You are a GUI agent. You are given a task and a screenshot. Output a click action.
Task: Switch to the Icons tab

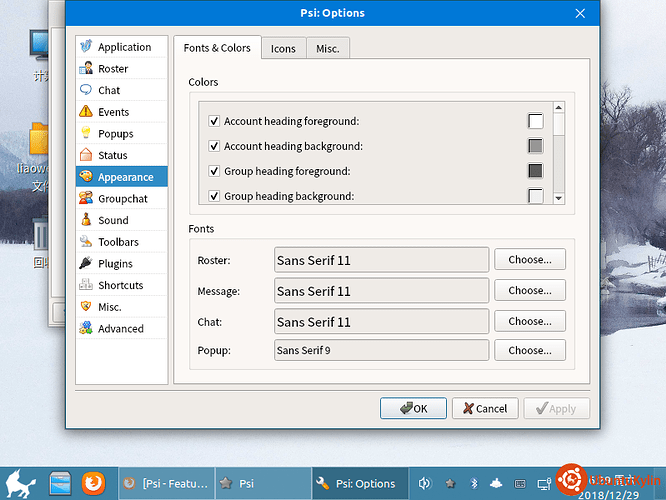283,48
